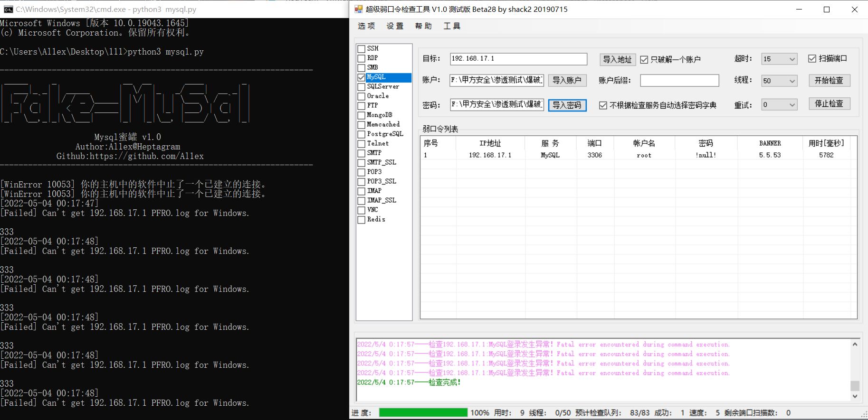Enable the SSH service checkbox
Image resolution: width=868 pixels, height=420 pixels.
coord(362,49)
